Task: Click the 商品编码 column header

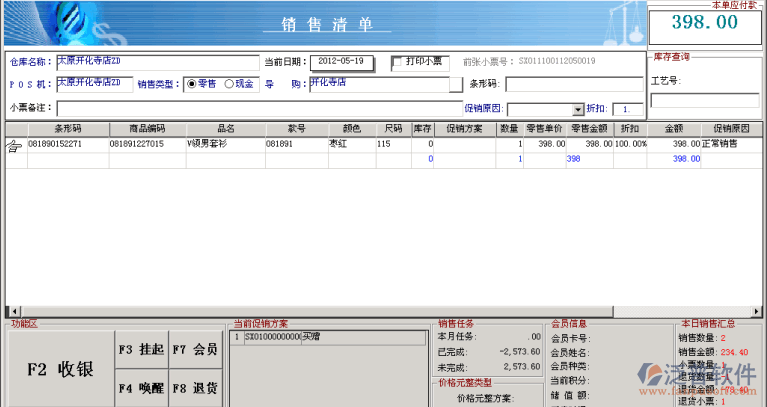Action: pos(148,129)
